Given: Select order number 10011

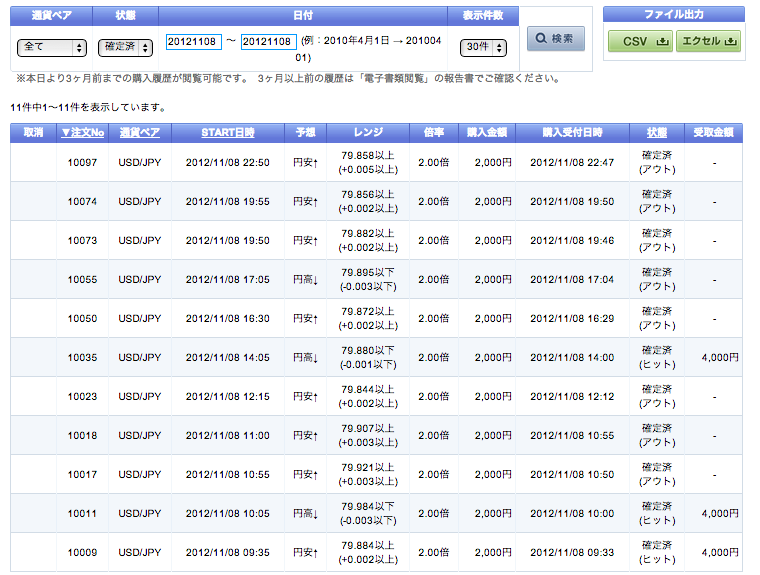Looking at the screenshot, I should tap(82, 514).
